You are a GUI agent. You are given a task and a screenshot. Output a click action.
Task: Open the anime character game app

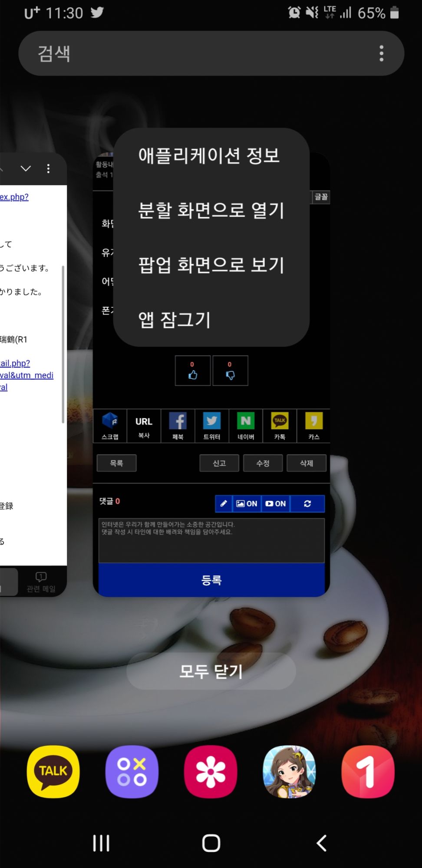(289, 772)
